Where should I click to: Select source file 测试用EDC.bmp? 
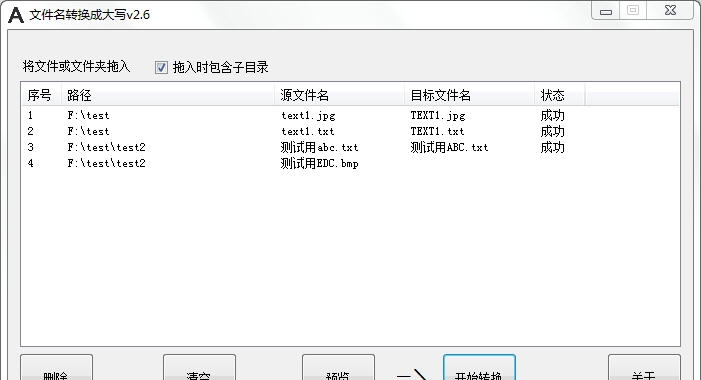pos(320,164)
